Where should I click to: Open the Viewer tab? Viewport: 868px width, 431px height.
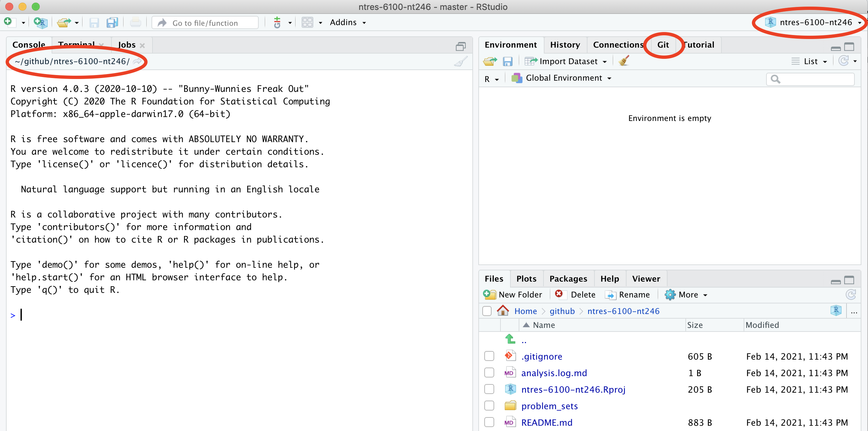tap(646, 279)
